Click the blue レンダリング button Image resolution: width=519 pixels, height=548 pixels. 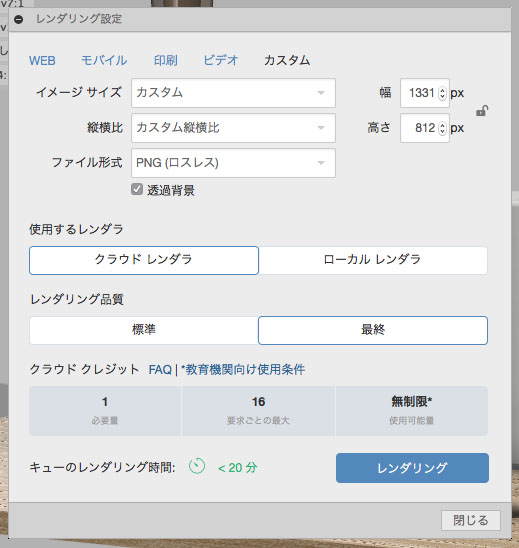pos(412,468)
